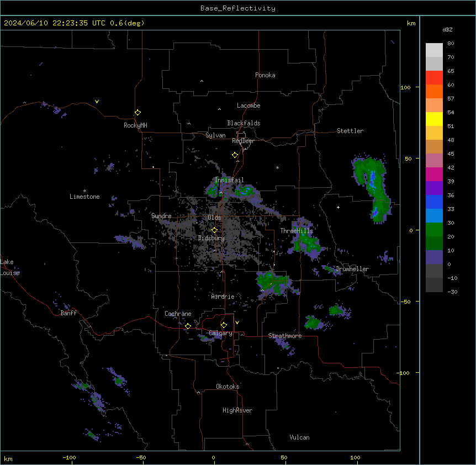Click the purple 10 dBZ legend swatch
476x465 pixels.
click(x=434, y=257)
